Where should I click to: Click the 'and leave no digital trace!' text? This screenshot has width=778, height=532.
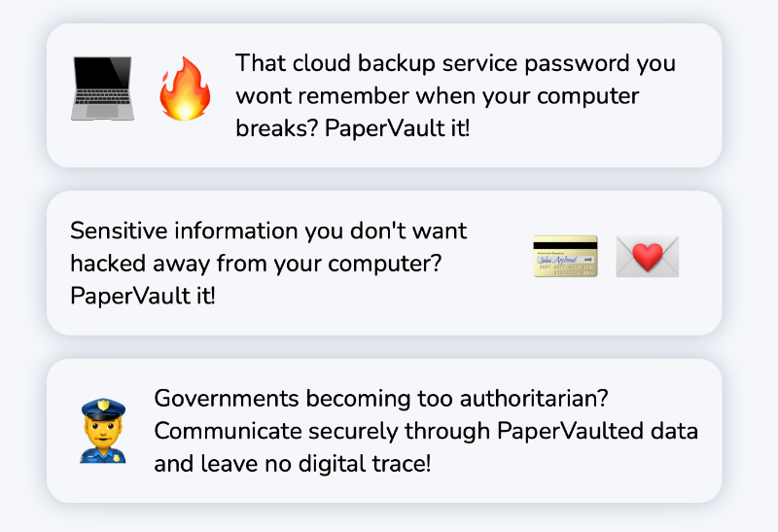(293, 464)
